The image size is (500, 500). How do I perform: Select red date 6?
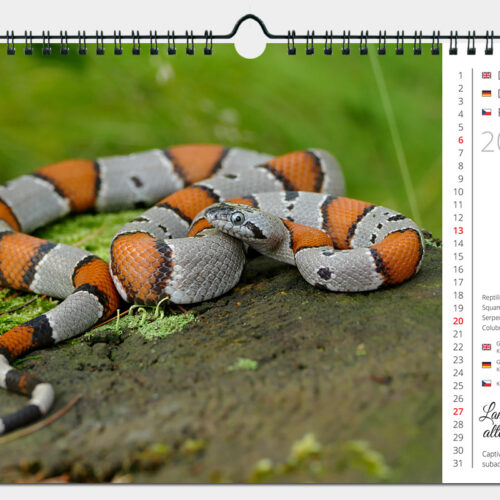coord(460,140)
